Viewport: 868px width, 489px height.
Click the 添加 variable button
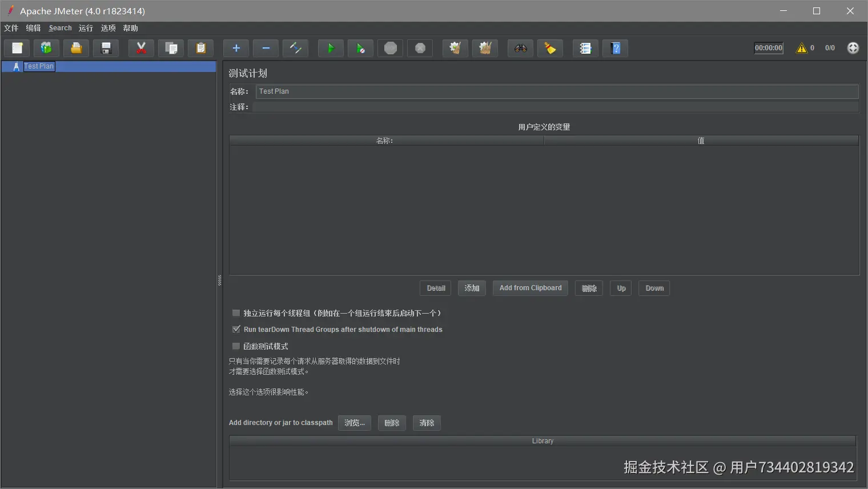472,288
